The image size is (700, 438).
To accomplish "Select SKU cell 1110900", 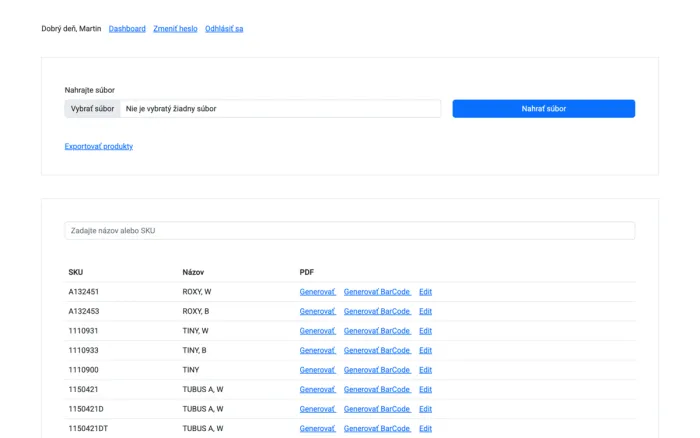I will (83, 370).
